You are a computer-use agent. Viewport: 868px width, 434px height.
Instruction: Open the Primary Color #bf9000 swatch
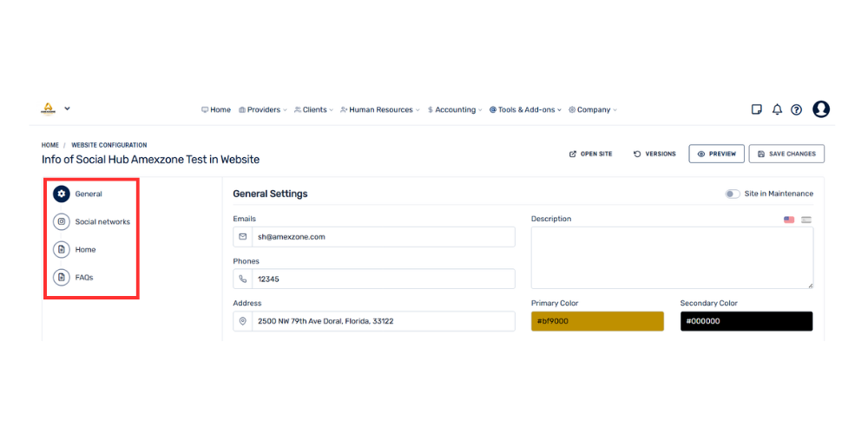(x=597, y=321)
